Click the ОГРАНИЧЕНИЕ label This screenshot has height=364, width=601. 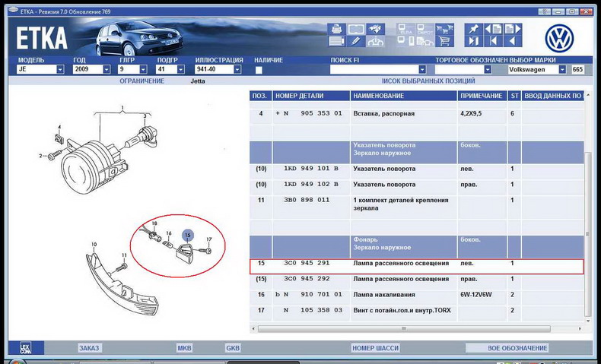(x=142, y=81)
